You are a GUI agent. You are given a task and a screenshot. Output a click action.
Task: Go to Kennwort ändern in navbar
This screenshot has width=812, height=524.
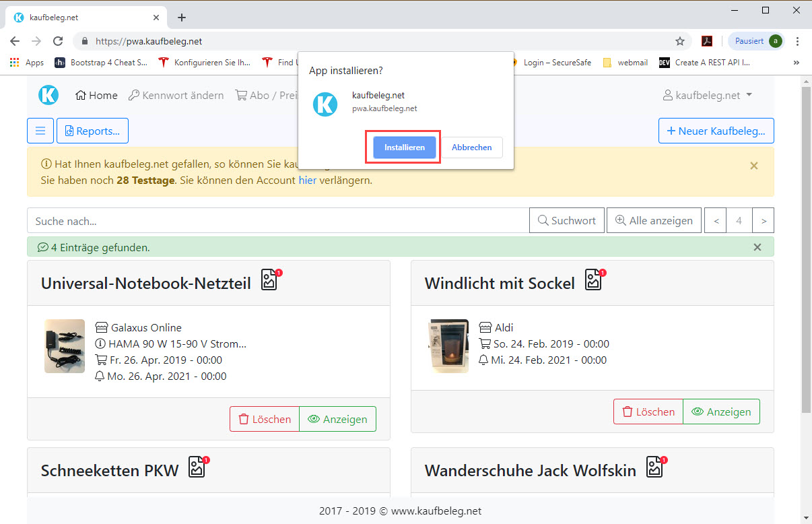point(176,96)
